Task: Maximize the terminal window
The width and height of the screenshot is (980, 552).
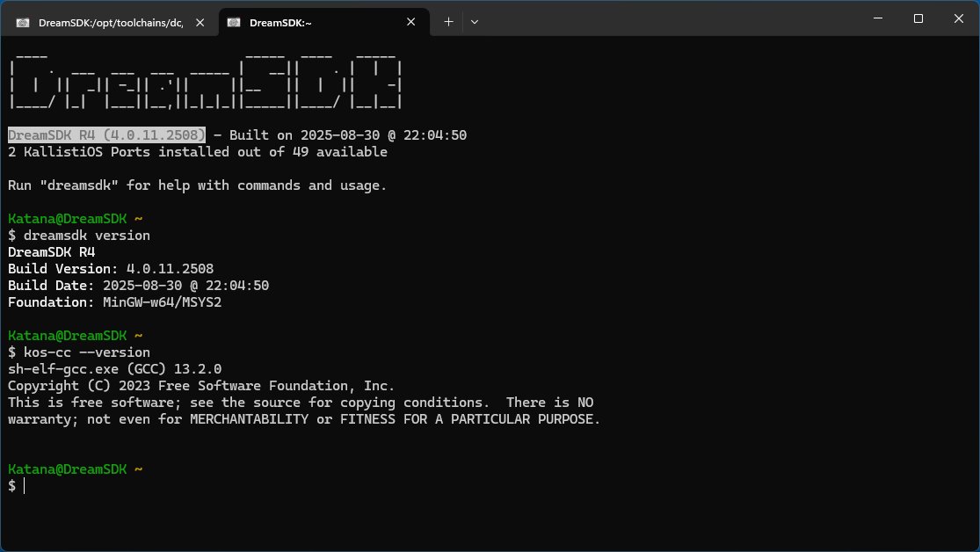Action: (x=918, y=18)
